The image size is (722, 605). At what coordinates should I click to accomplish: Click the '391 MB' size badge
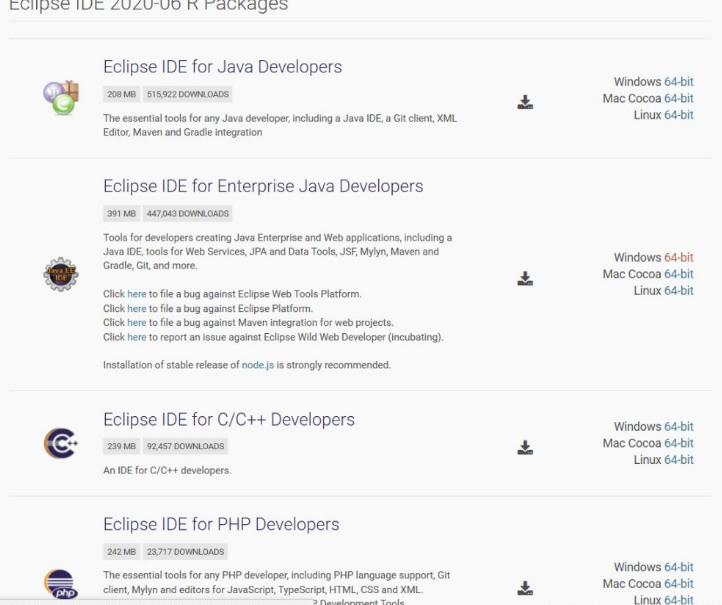point(122,214)
